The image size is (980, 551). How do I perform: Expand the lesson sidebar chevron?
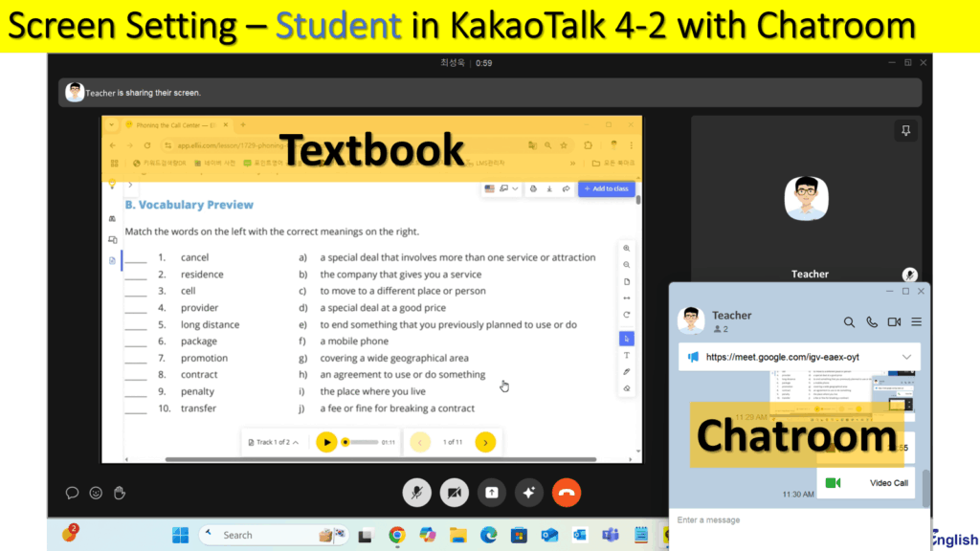point(130,185)
